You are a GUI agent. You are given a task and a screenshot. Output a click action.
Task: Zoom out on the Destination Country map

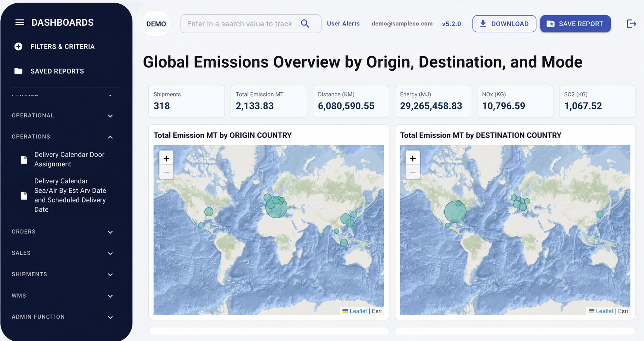(413, 173)
